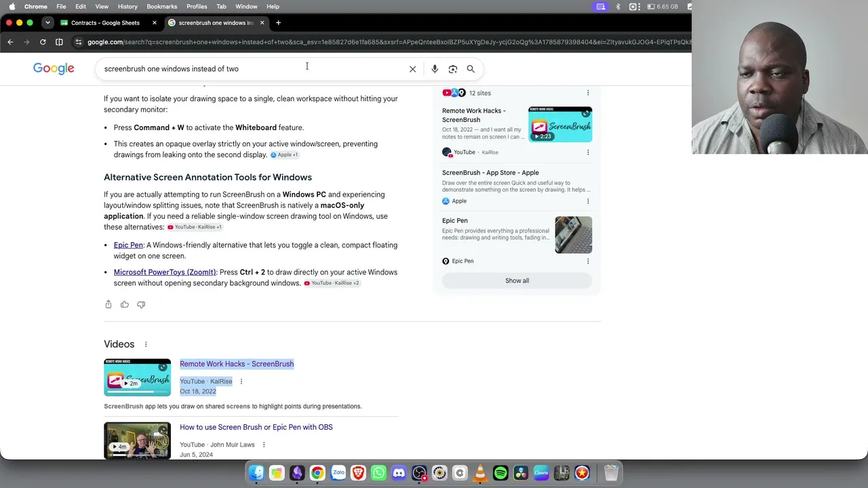This screenshot has width=868, height=488.
Task: Reload the current Google search page
Action: tap(43, 42)
